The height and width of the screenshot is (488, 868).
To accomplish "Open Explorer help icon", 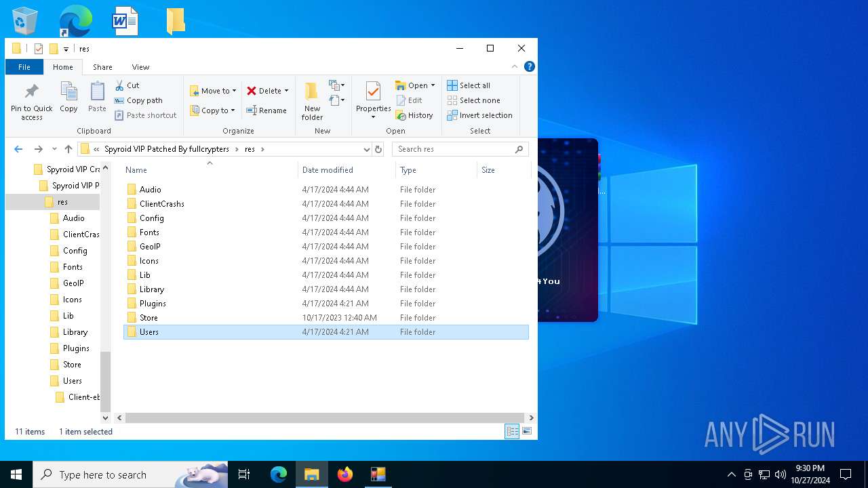I will coord(530,66).
